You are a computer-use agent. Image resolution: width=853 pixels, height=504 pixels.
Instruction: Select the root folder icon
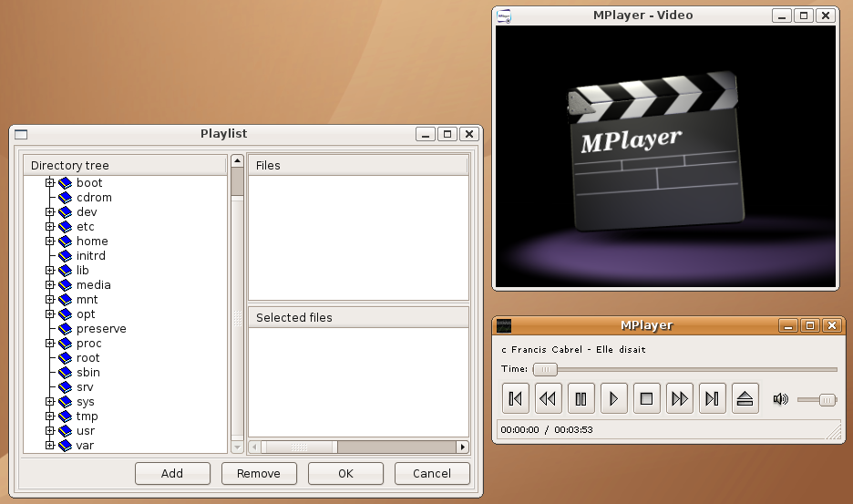(x=66, y=358)
